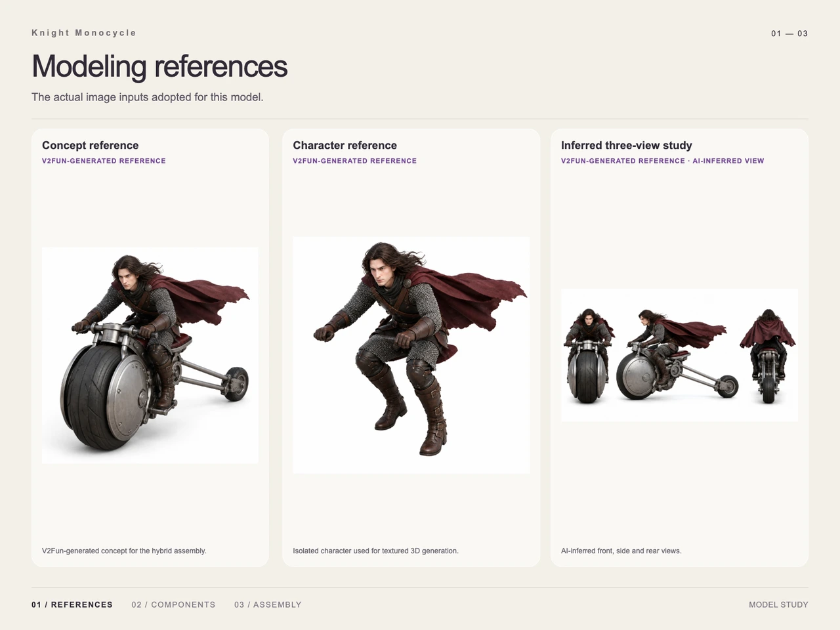Click caption 'V2Fun-generated concept for the hybrid assembly.'
Viewport: 840px width, 630px height.
[124, 551]
